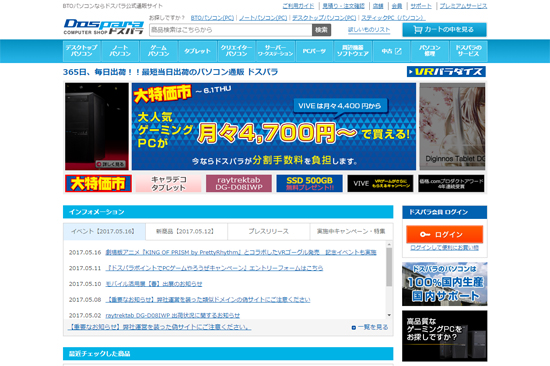Click the 検索 search button

tap(321, 30)
